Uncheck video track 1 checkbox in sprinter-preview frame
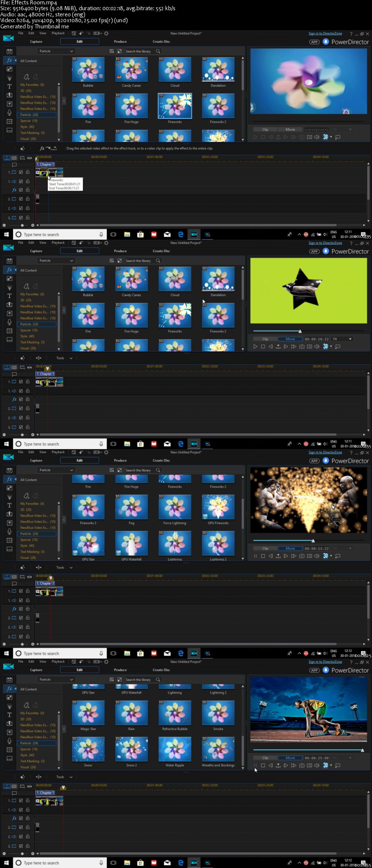 click(x=21, y=801)
